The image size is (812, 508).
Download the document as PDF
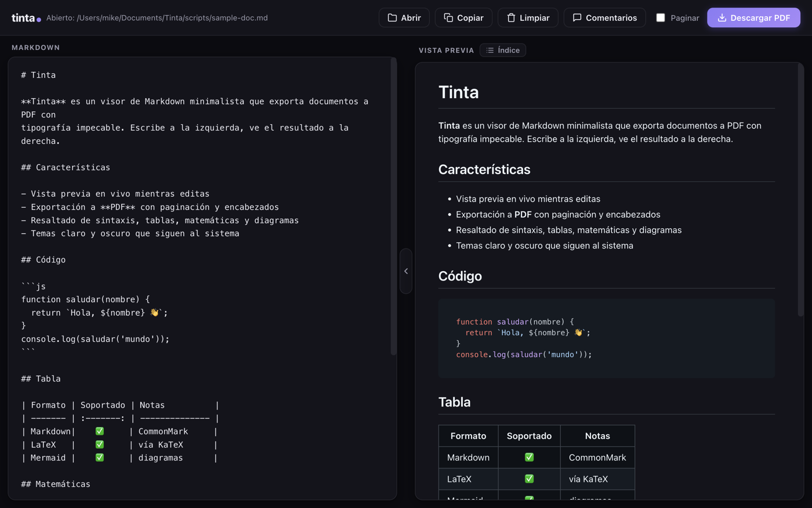tap(753, 18)
